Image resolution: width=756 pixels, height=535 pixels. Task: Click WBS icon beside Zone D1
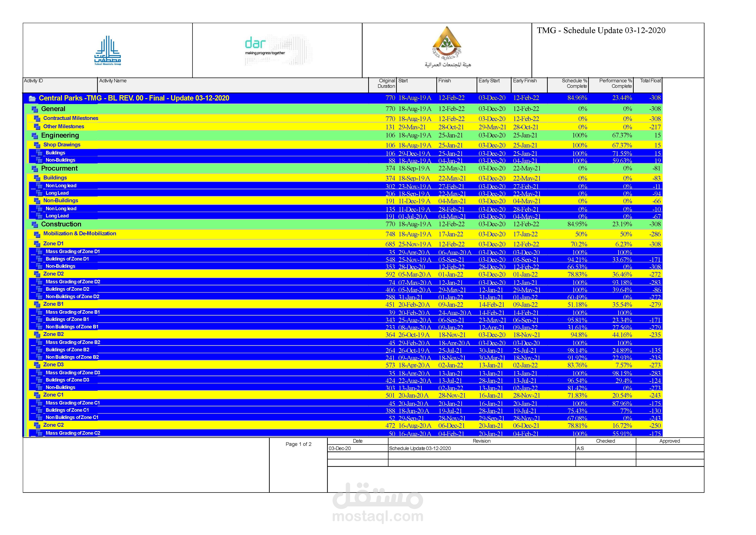37,244
